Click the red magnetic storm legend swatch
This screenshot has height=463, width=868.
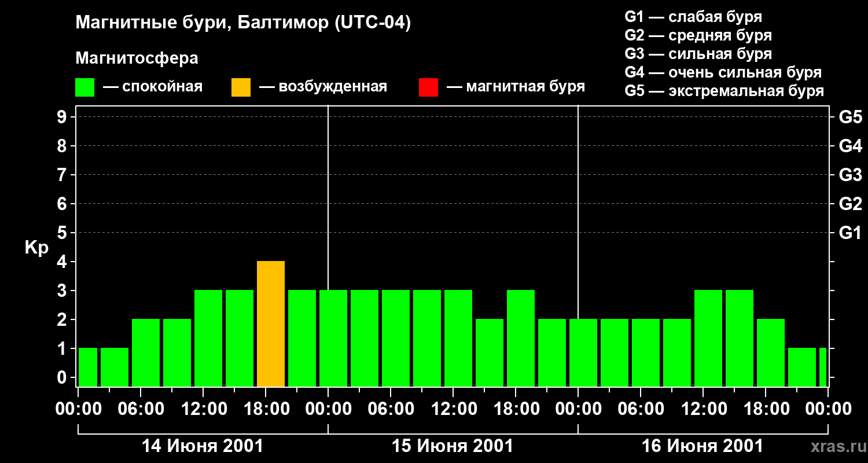(x=428, y=87)
